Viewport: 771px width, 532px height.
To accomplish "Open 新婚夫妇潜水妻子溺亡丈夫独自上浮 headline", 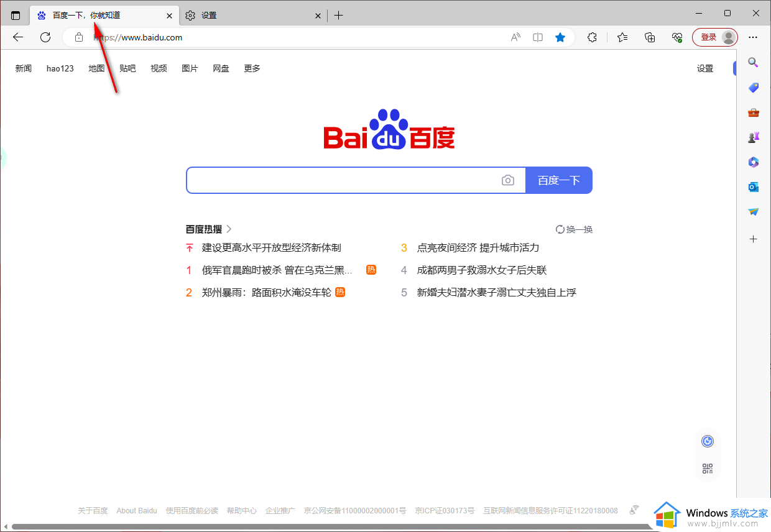I will pyautogui.click(x=497, y=292).
